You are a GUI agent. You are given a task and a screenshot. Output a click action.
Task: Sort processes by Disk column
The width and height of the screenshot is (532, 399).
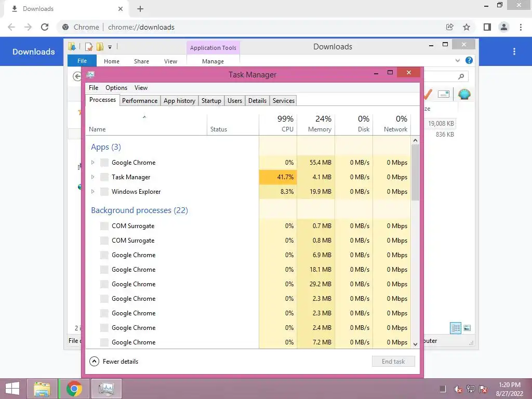(x=354, y=124)
